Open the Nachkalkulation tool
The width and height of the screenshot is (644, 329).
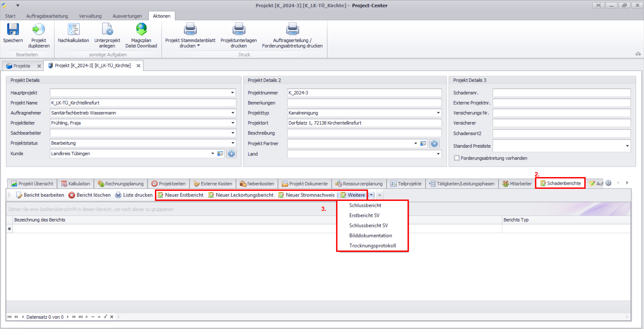click(73, 30)
